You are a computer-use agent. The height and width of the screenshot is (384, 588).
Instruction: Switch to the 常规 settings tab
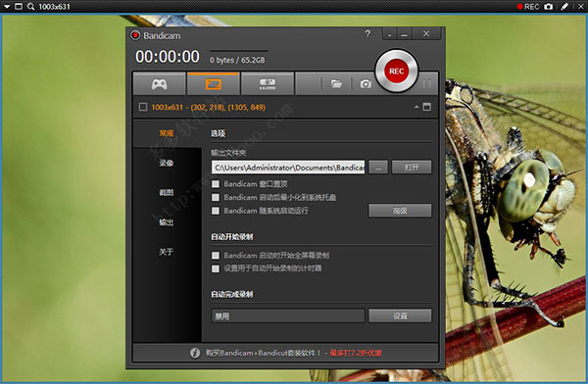click(x=167, y=133)
